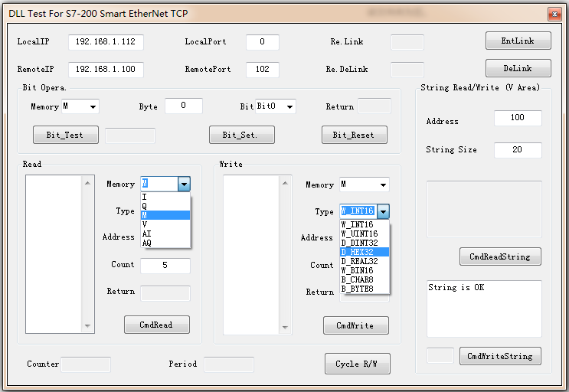The image size is (569, 392).
Task: Click the CmdReadString button
Action: pyautogui.click(x=500, y=256)
